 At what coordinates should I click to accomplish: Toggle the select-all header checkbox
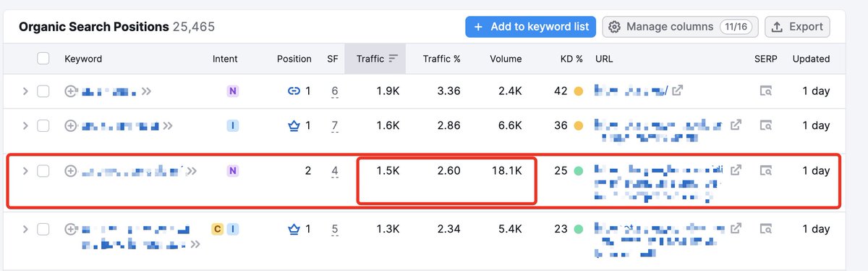[x=43, y=59]
